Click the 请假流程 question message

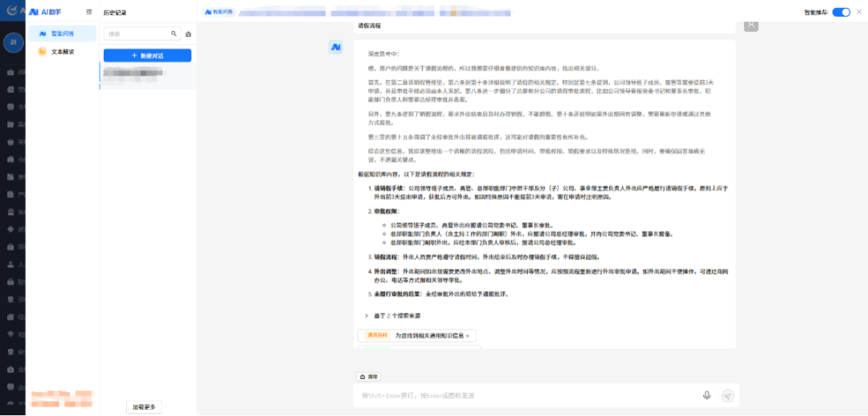coord(370,26)
